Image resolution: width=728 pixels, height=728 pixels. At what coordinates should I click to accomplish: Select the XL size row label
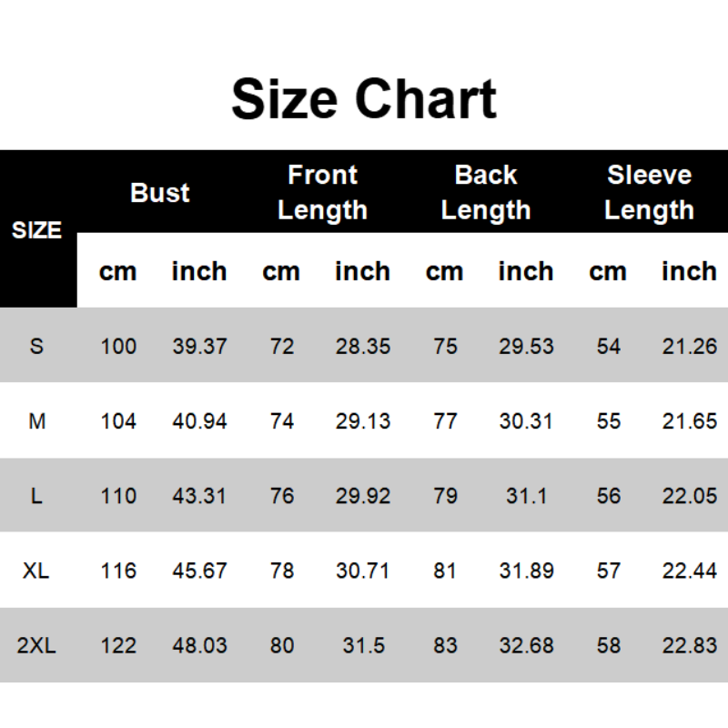pyautogui.click(x=36, y=571)
